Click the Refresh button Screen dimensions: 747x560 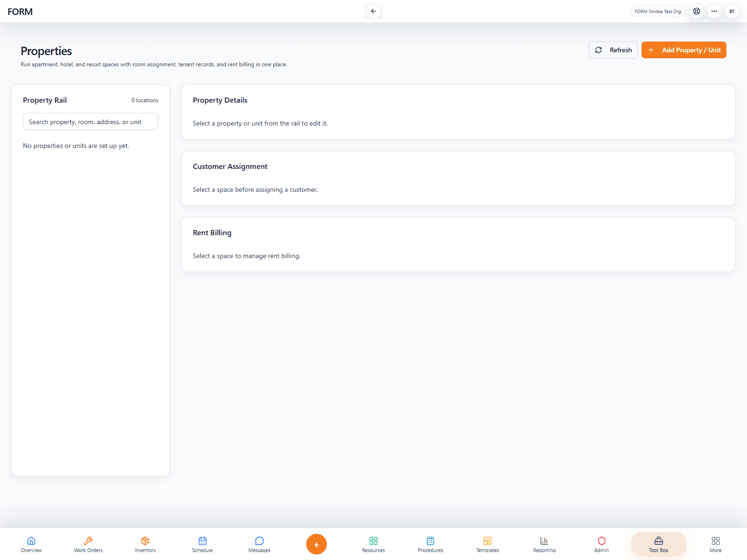(x=613, y=50)
